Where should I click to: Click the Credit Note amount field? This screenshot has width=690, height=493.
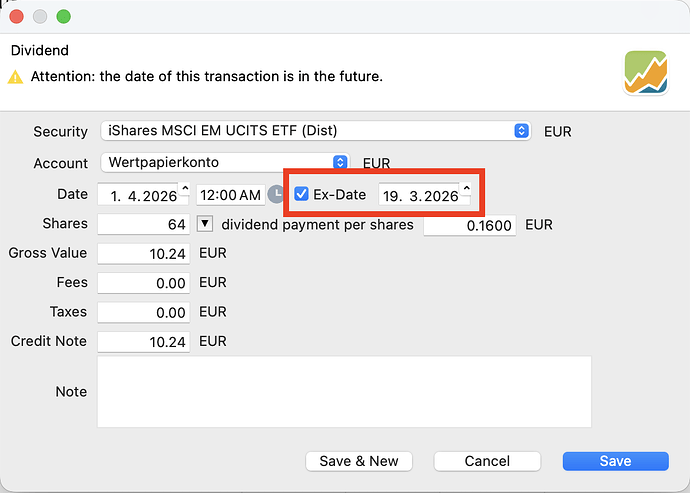click(144, 342)
